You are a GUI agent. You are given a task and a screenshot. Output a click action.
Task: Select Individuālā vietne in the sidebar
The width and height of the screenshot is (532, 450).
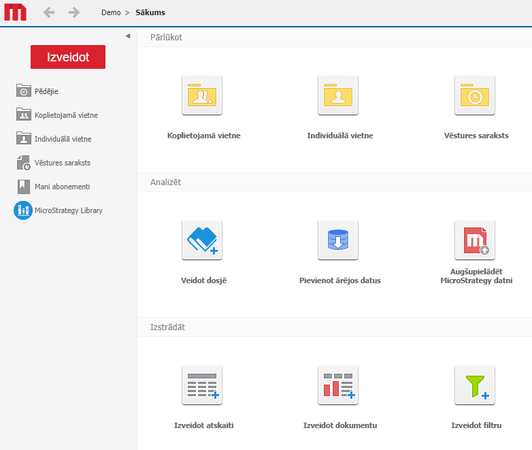tap(54, 139)
